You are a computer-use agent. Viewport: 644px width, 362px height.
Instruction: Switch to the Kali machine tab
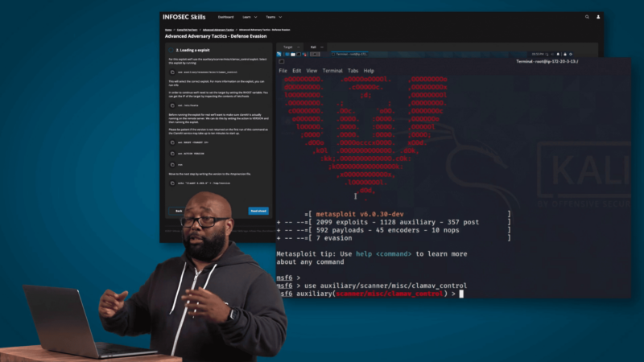click(x=314, y=47)
